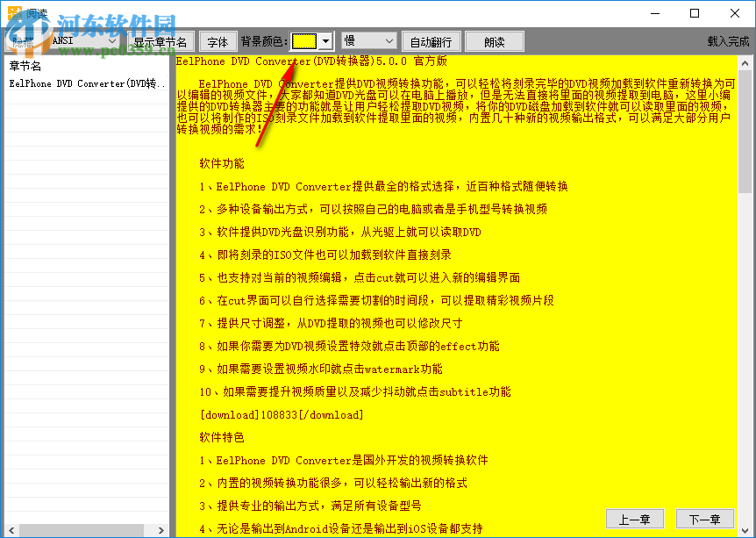Click chapter list scroll left arrow
This screenshot has height=538, width=756.
(x=11, y=530)
